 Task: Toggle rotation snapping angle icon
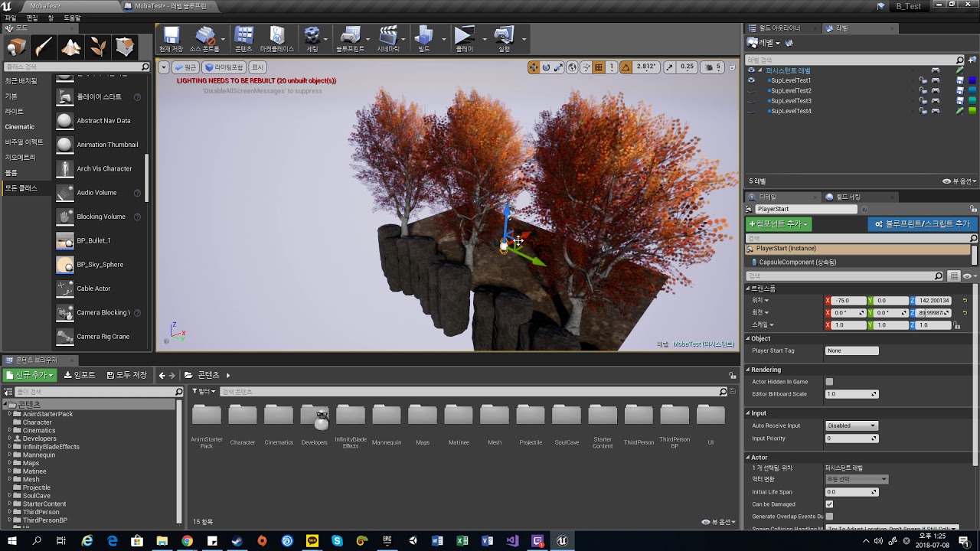point(626,67)
